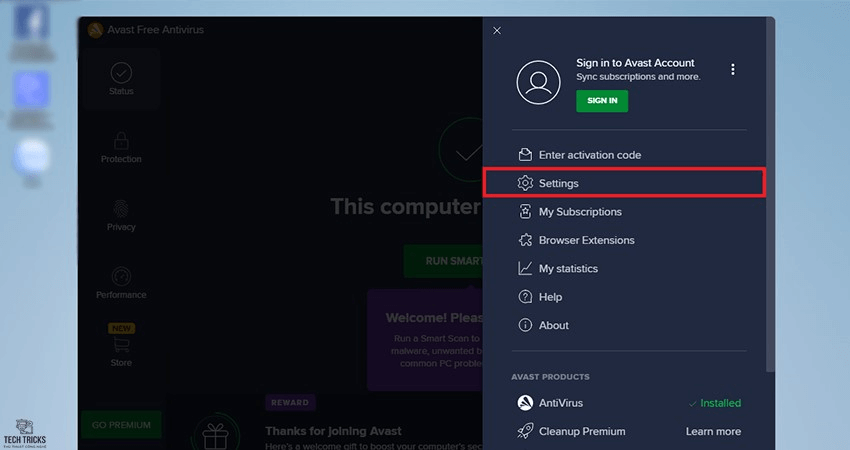Click the Installed status for AntiVirus
850x450 pixels.
point(715,403)
